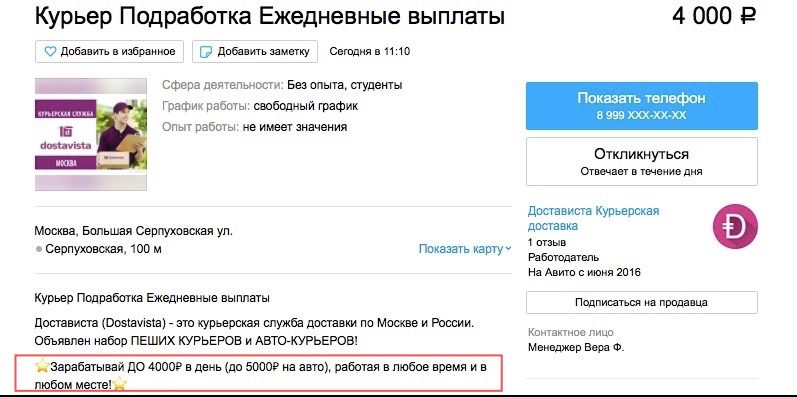Click the note icon beside Добавить заметку
The width and height of the screenshot is (797, 397).
tap(206, 52)
